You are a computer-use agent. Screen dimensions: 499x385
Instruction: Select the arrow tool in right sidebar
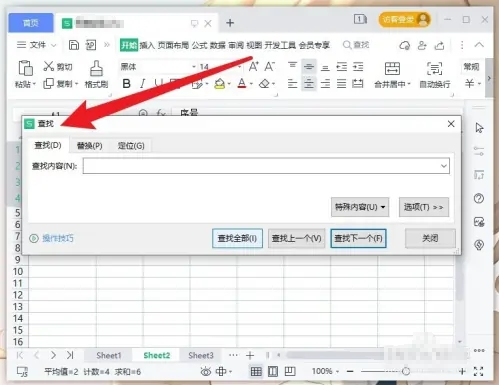(479, 128)
